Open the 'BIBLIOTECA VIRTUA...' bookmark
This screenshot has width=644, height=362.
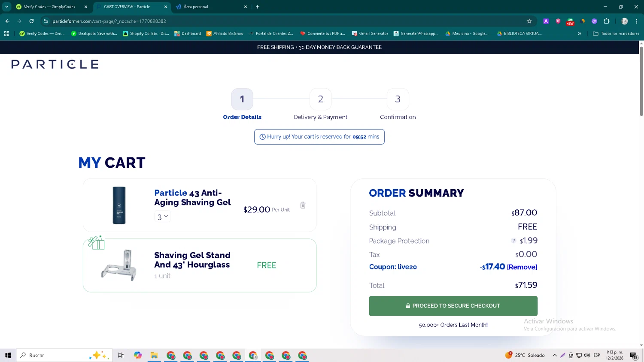point(519,33)
